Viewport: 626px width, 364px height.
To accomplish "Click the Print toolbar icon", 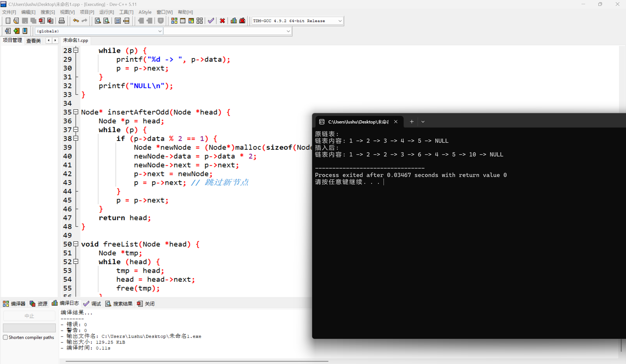I will click(62, 21).
